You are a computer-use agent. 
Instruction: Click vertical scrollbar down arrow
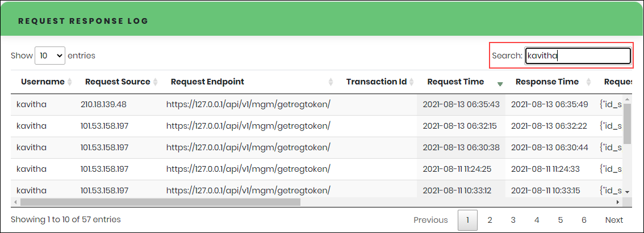pyautogui.click(x=627, y=192)
